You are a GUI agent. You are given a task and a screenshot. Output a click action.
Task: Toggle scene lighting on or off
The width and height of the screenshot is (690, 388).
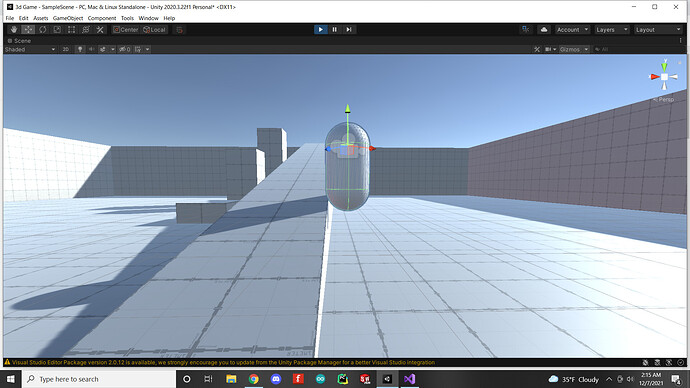click(x=80, y=49)
